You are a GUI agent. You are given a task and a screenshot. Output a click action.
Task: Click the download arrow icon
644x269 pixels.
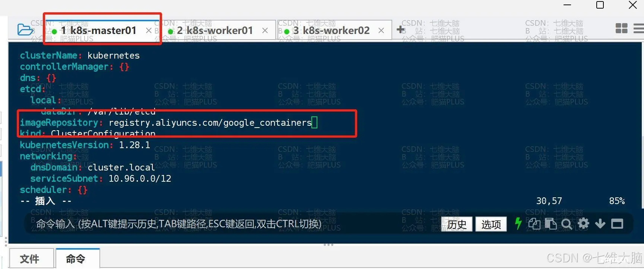point(600,224)
